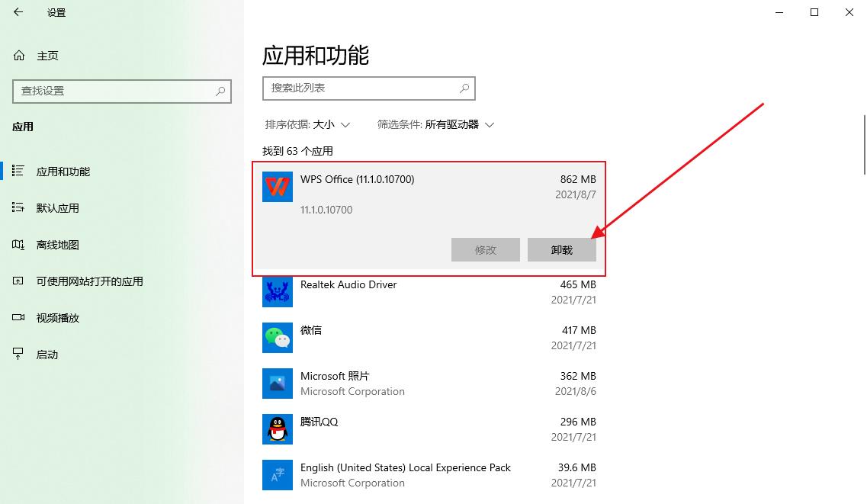The height and width of the screenshot is (504, 867).
Task: Select English Local Experience Pack entry
Action: [x=427, y=475]
